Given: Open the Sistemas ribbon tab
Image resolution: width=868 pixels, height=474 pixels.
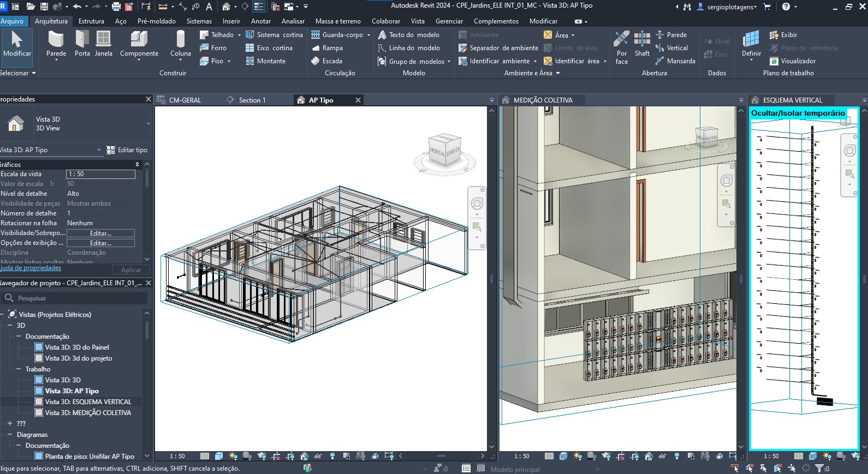Looking at the screenshot, I should pyautogui.click(x=199, y=21).
